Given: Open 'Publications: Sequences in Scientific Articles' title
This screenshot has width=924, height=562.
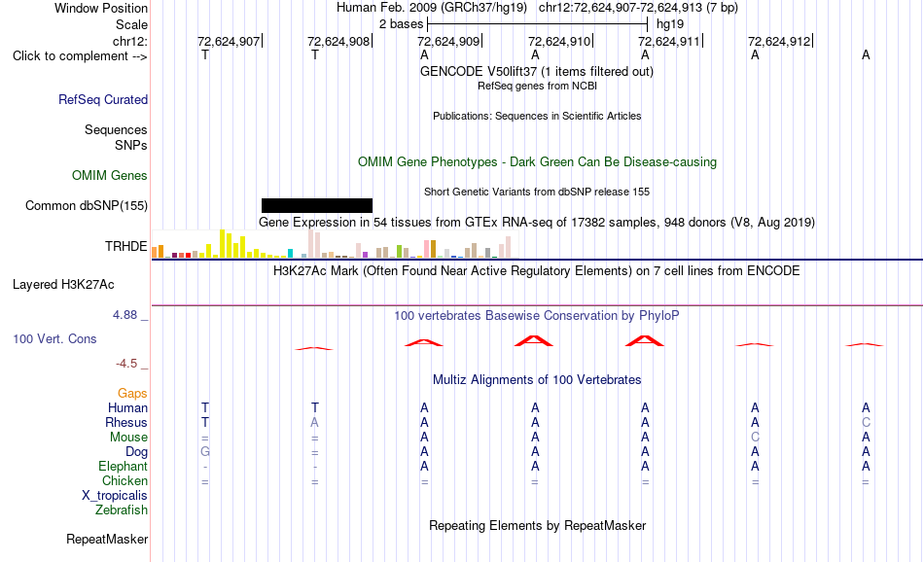Looking at the screenshot, I should pos(537,116).
